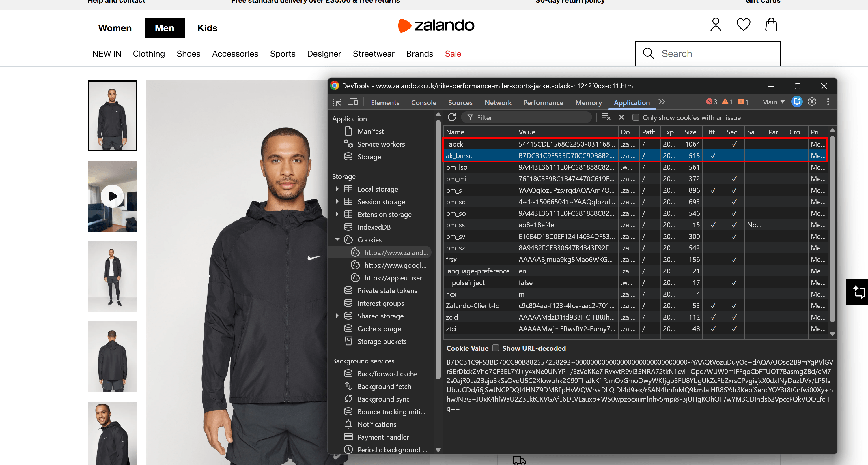Viewport: 868px width, 465px height.
Task: Open Payment handler in the sidebar
Action: 383,437
